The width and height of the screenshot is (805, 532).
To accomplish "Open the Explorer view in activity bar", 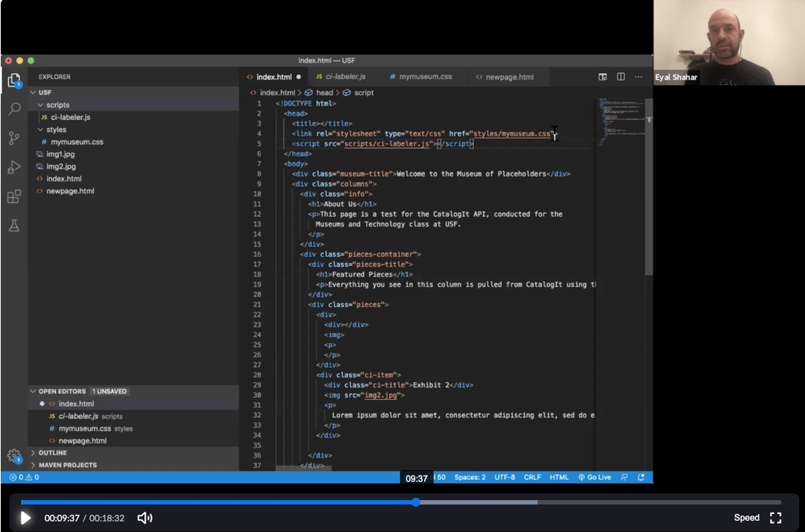I will click(13, 80).
